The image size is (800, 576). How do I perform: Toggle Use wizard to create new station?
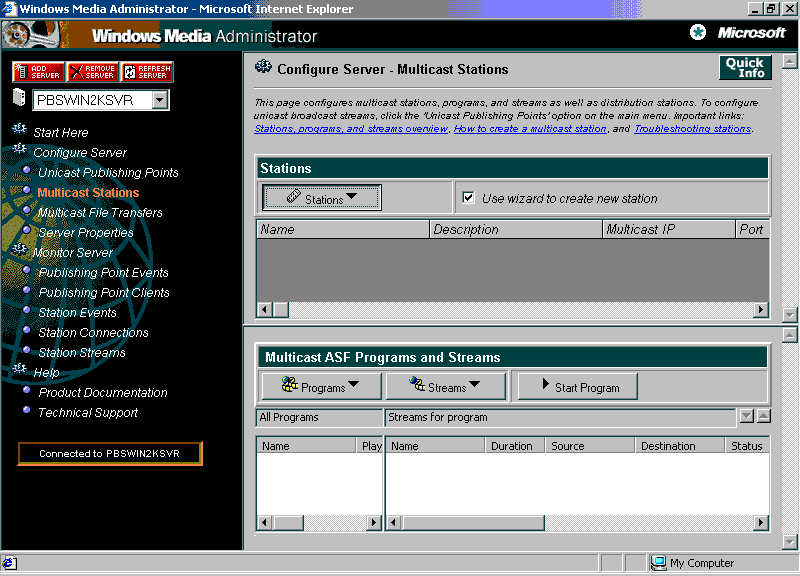468,197
